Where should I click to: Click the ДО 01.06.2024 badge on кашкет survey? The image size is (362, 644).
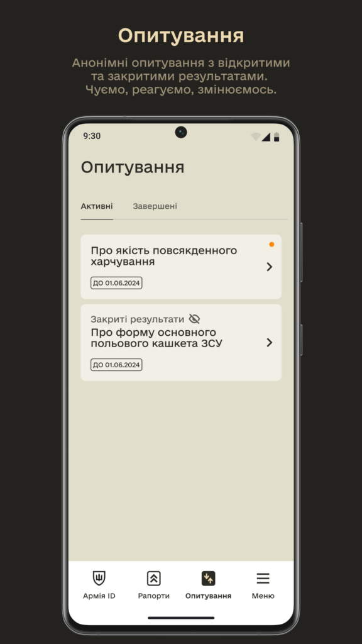tap(116, 365)
